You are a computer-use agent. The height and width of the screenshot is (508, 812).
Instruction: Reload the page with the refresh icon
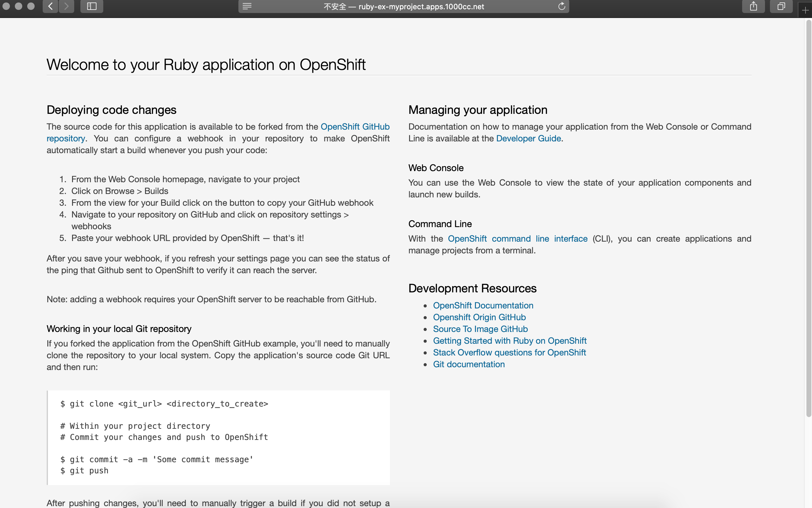coord(562,6)
